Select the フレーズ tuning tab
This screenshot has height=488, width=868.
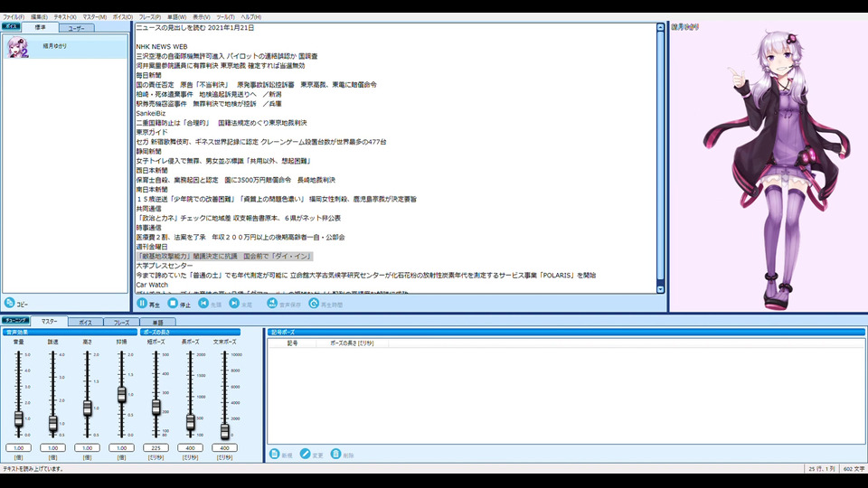122,322
